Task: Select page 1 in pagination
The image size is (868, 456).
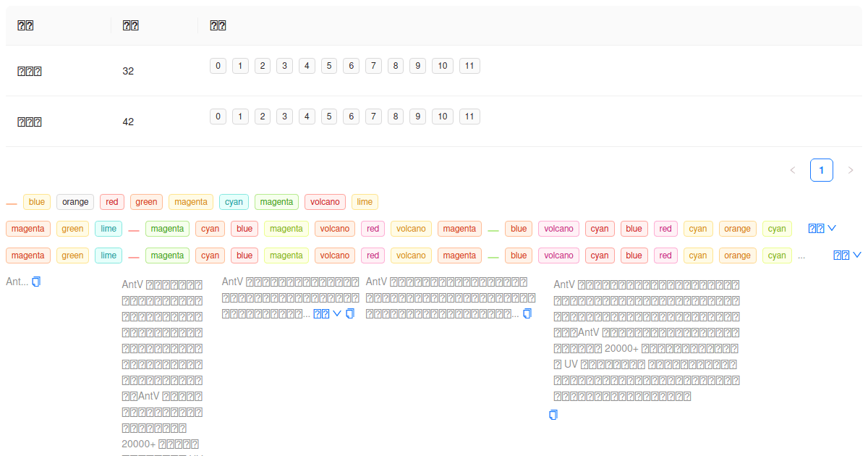Action: pos(822,170)
